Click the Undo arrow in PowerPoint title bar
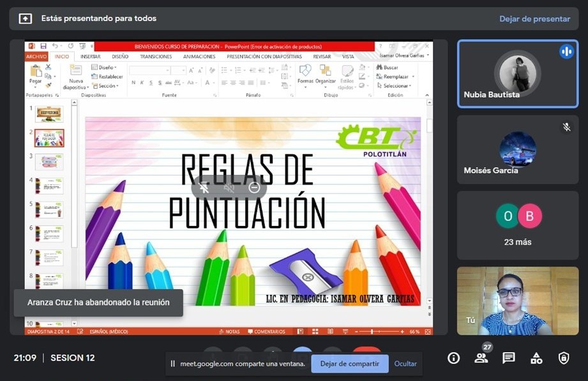This screenshot has height=381, width=588. pos(55,46)
